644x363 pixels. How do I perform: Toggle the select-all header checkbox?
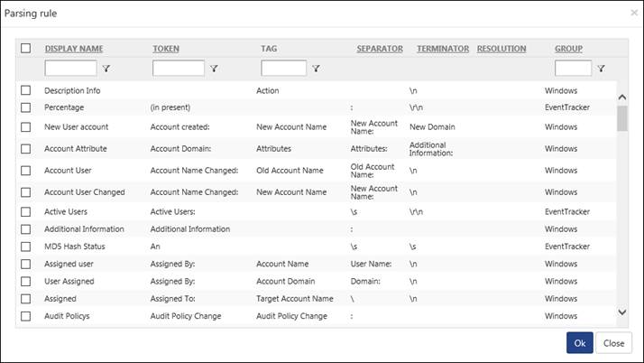pos(25,48)
